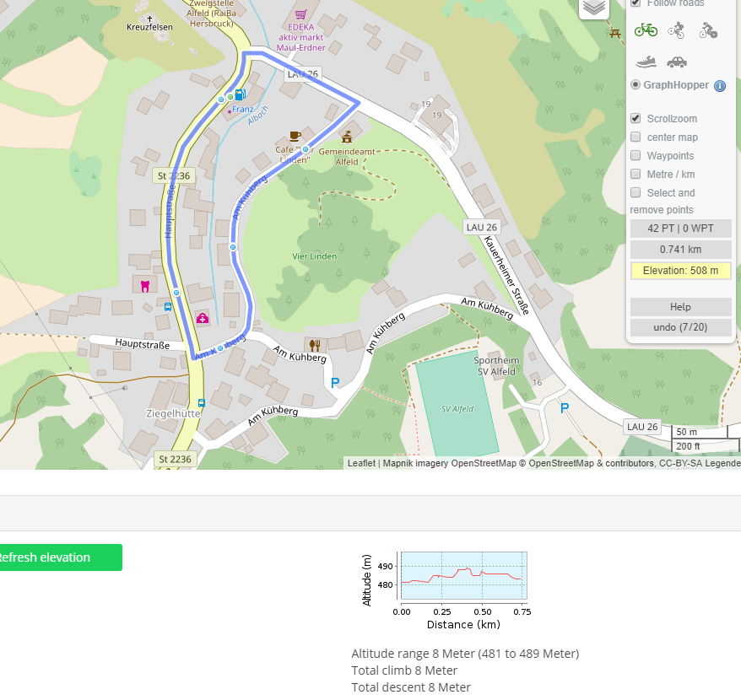Click the Help button

pyautogui.click(x=680, y=307)
